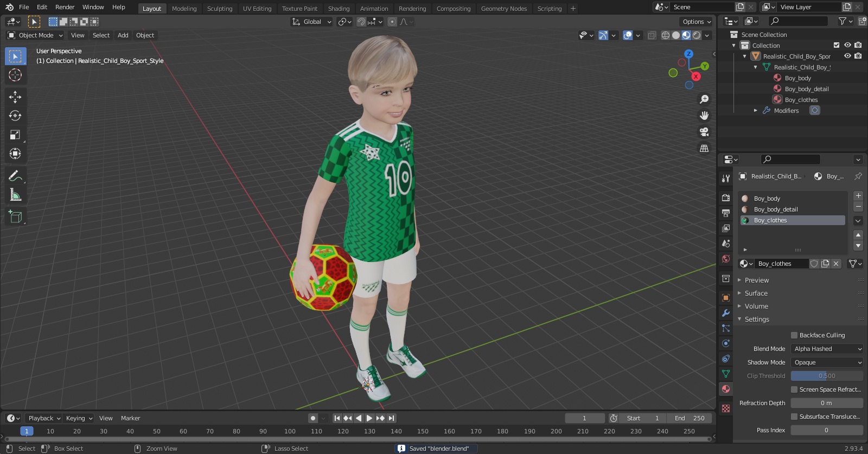Click the Boy_clothes material in outliner

(x=801, y=100)
